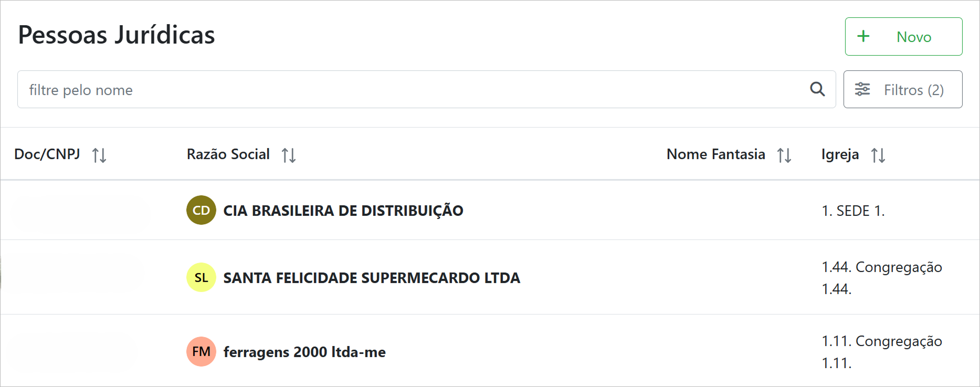Click the salmon FM avatar circle

pyautogui.click(x=201, y=351)
